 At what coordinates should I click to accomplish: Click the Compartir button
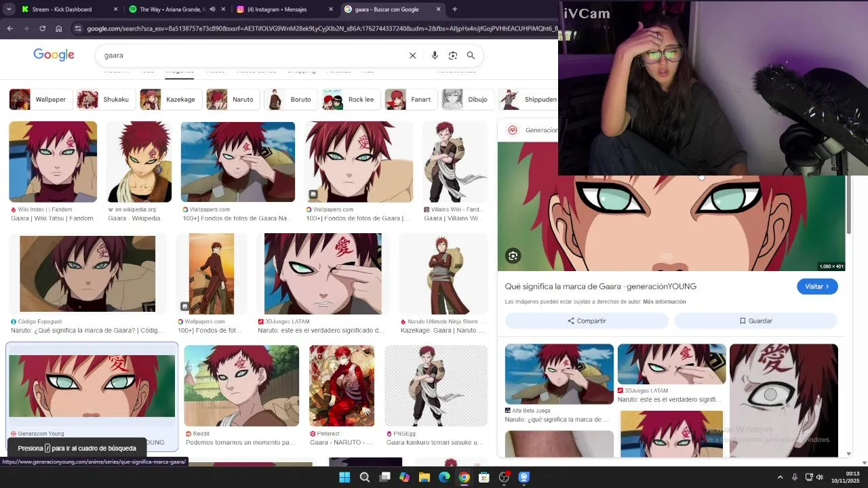[x=587, y=321]
